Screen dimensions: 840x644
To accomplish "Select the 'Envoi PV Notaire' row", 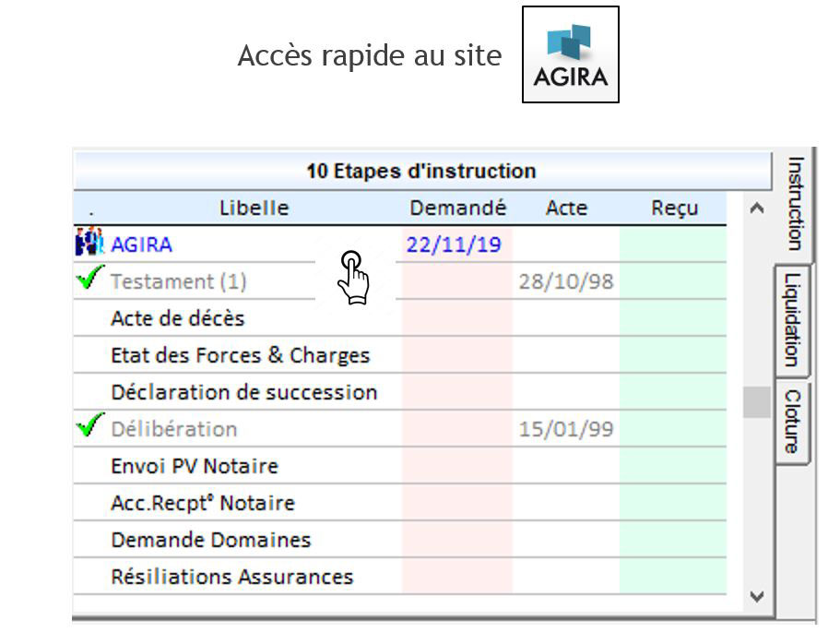I will coord(399,466).
